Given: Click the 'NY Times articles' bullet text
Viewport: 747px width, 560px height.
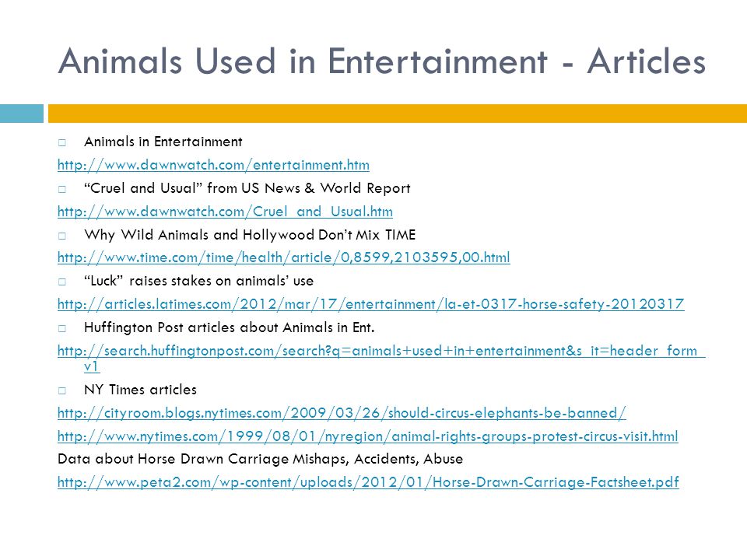Looking at the screenshot, I should tap(140, 390).
